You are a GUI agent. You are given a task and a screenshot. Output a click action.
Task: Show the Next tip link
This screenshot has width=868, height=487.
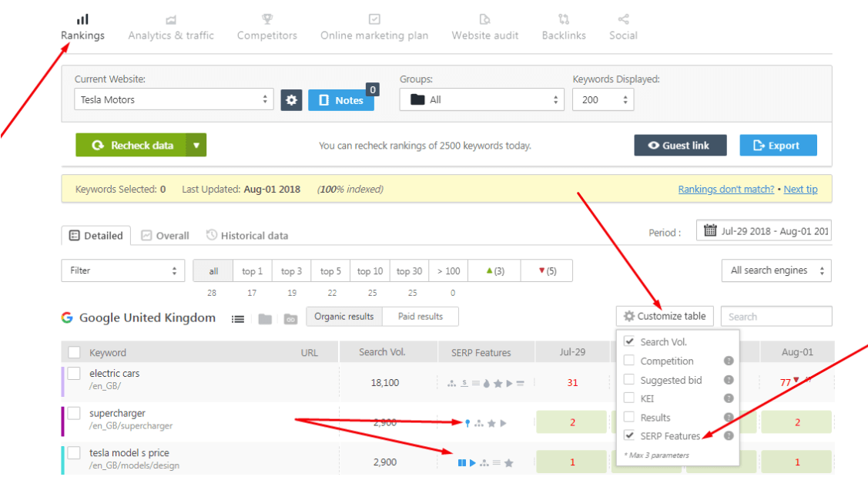[x=800, y=190]
